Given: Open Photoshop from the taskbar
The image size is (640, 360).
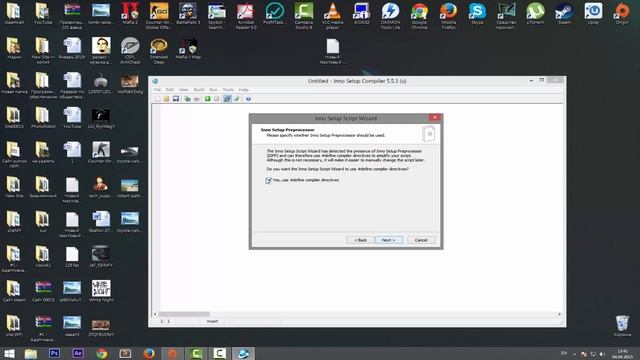Looking at the screenshot, I should click(54, 353).
